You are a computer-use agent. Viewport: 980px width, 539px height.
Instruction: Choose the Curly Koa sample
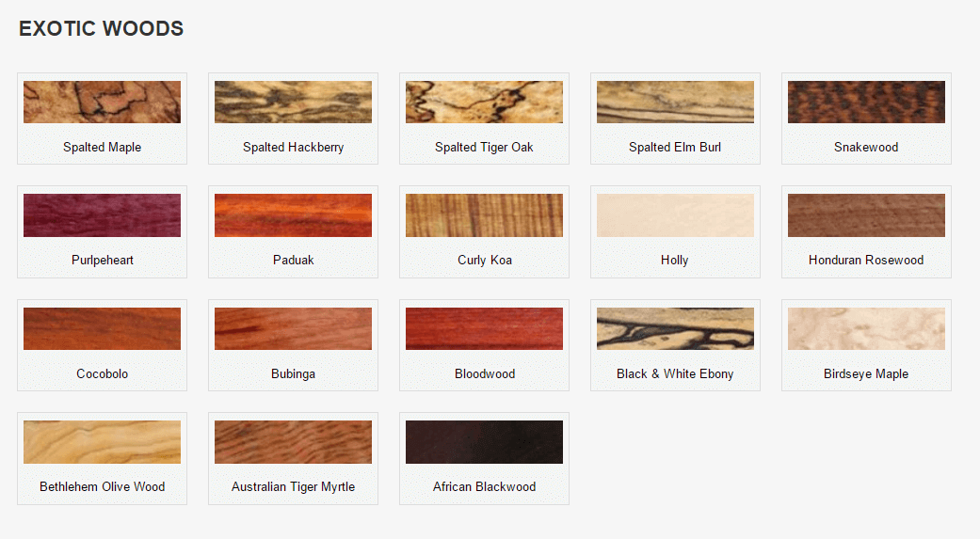click(x=485, y=215)
